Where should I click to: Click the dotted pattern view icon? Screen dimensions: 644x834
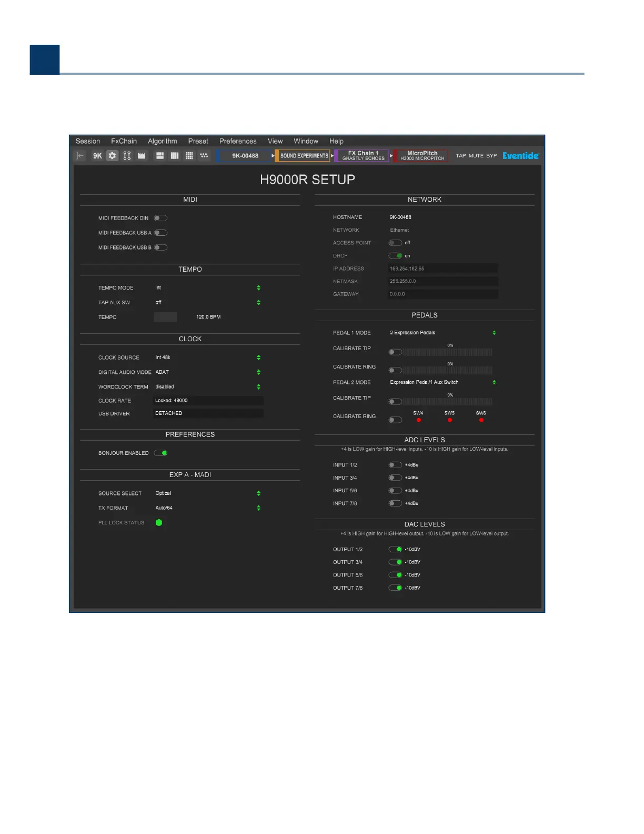(x=204, y=156)
